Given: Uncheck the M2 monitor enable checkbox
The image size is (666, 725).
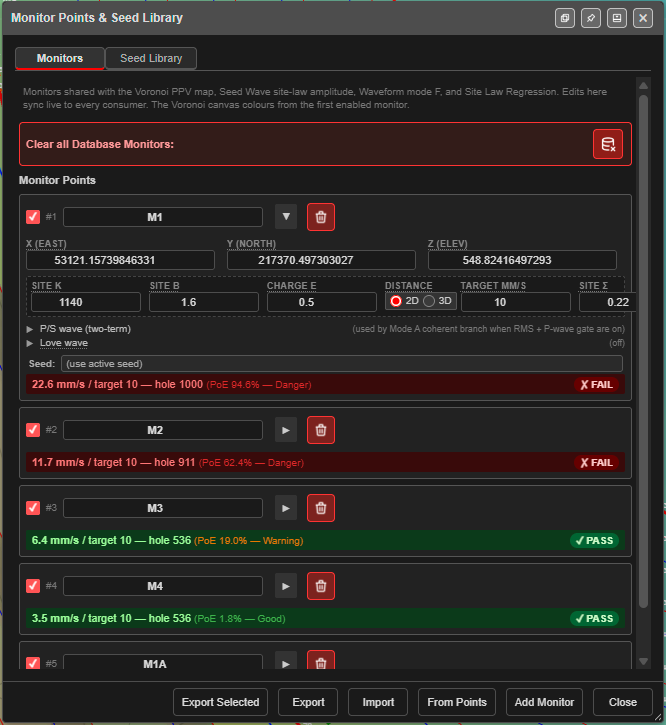Looking at the screenshot, I should [33, 430].
